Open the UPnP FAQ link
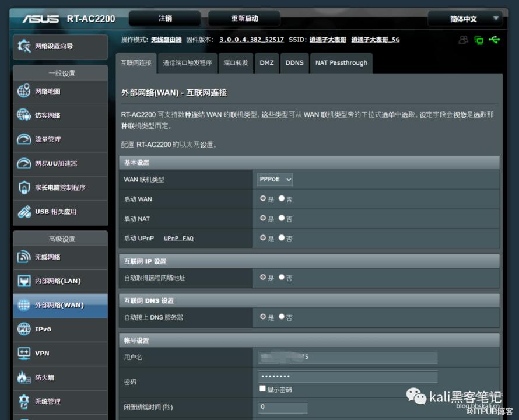Screen dimensions: 519x420 point(178,239)
